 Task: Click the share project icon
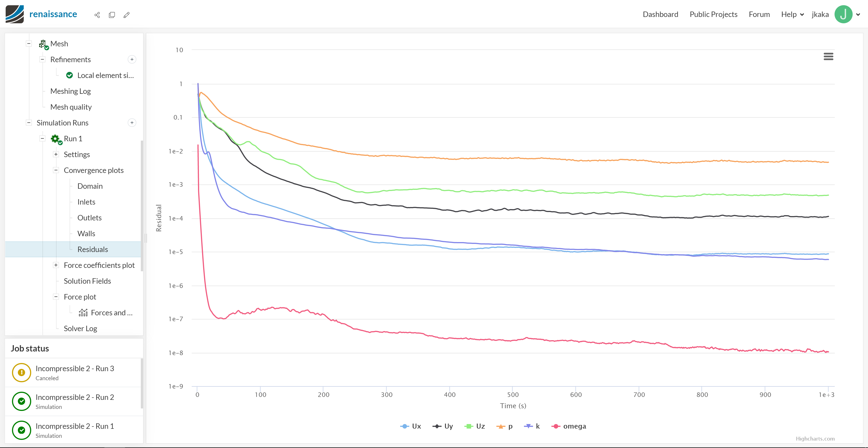click(97, 15)
